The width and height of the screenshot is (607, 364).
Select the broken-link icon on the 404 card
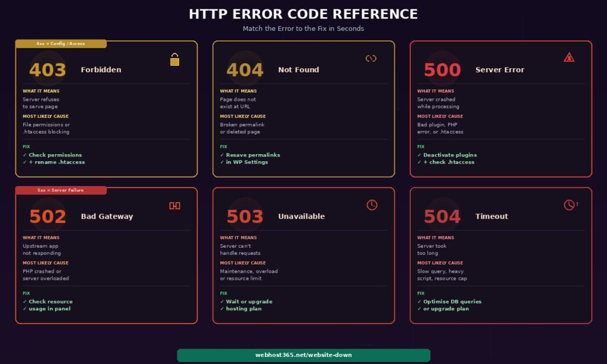point(372,59)
